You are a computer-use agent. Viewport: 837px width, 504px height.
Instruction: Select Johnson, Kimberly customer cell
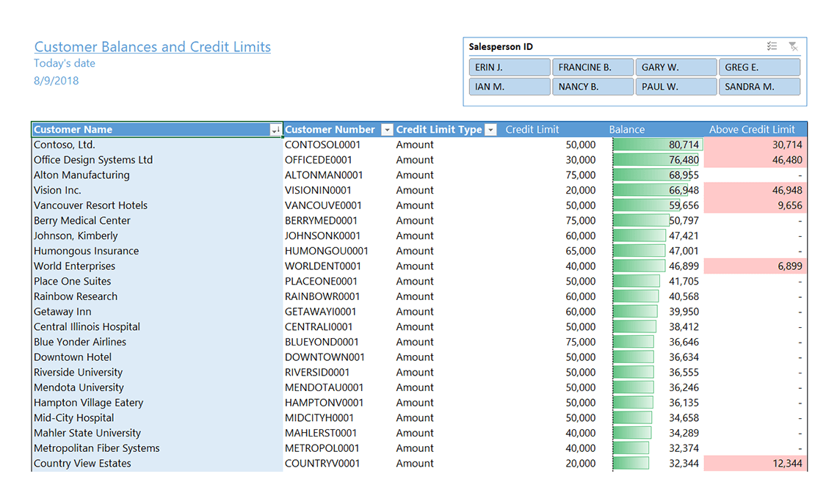pos(157,235)
